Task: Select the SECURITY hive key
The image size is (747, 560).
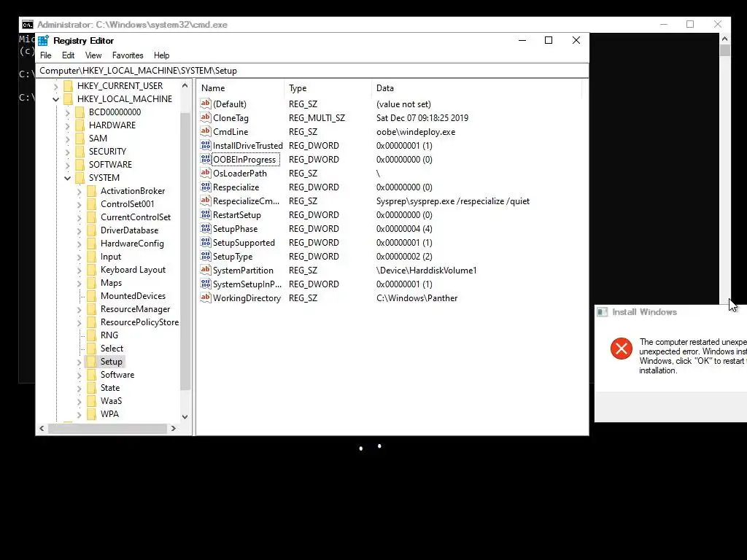Action: pos(107,152)
